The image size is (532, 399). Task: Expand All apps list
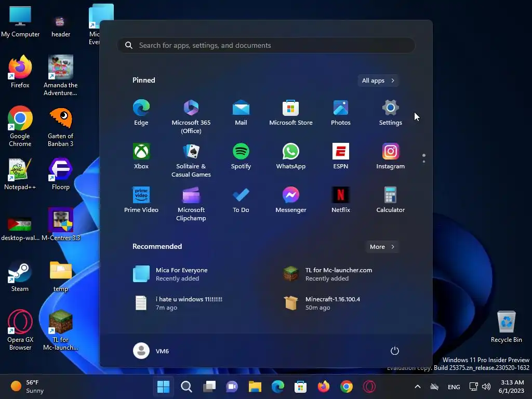point(378,81)
